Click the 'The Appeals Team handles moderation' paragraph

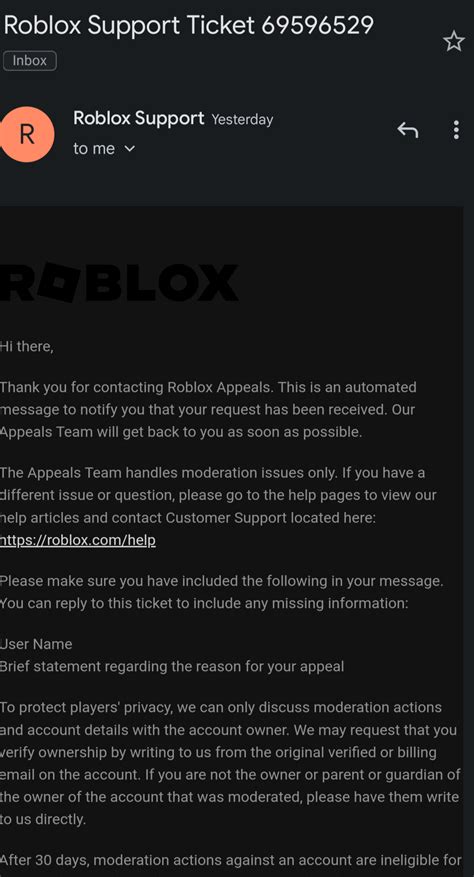pos(218,496)
